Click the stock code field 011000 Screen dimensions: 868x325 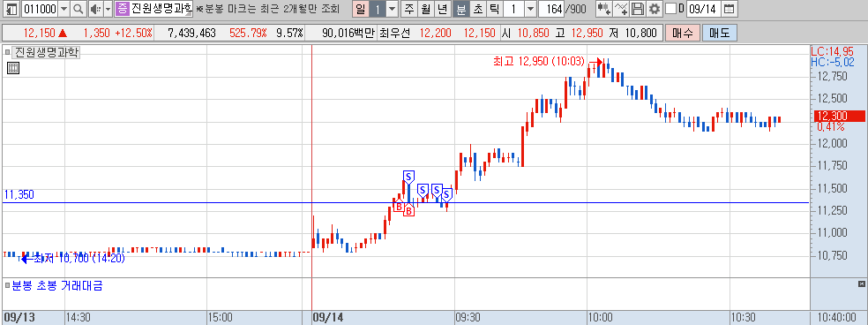point(41,9)
